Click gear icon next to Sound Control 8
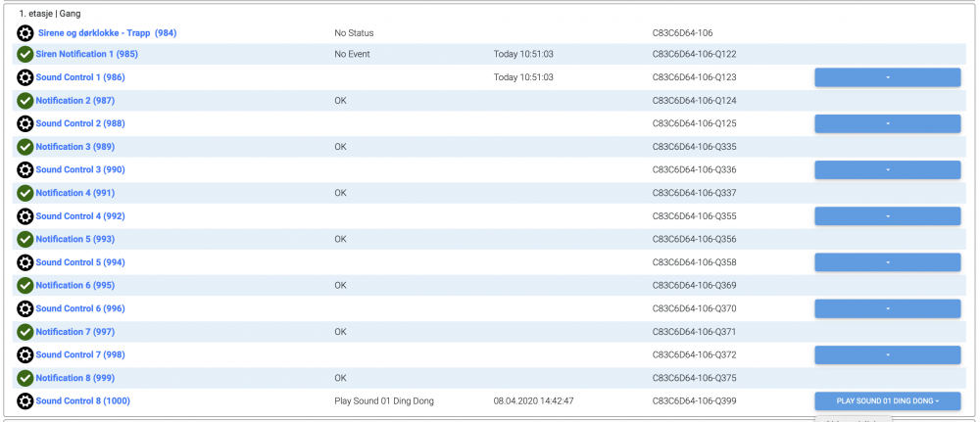This screenshot has width=980, height=422. [x=25, y=401]
